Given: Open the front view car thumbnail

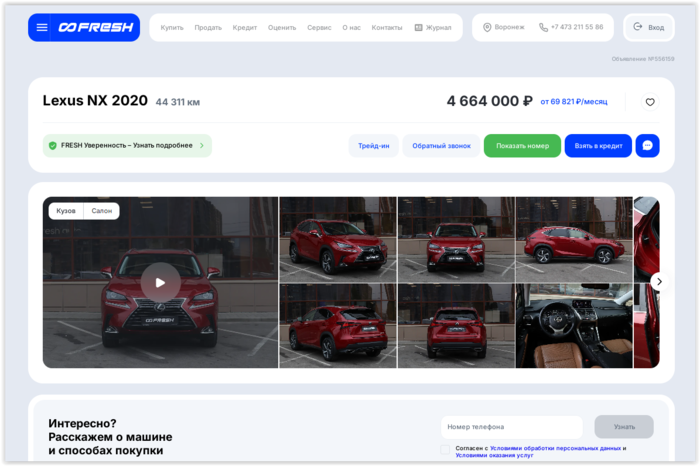Looking at the screenshot, I should pos(456,239).
